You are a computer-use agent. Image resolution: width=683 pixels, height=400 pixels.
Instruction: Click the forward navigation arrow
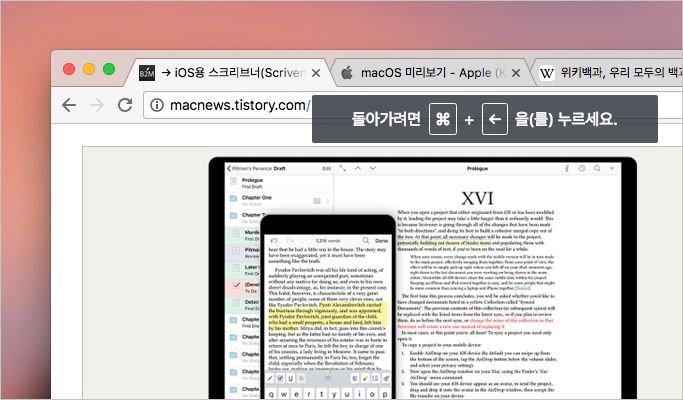tap(97, 105)
